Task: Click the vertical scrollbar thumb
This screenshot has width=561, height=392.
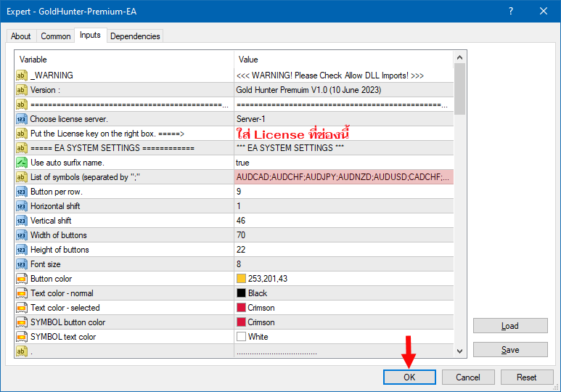Action: click(459, 89)
